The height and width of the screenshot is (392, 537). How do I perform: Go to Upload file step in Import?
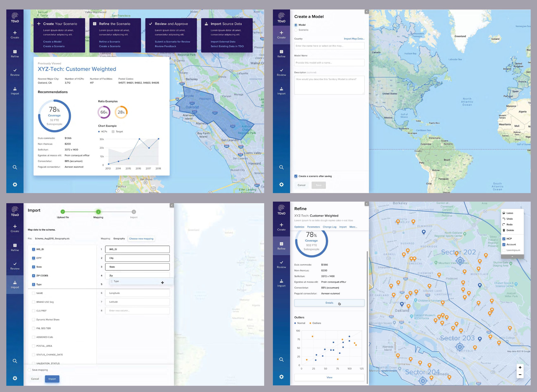point(63,212)
